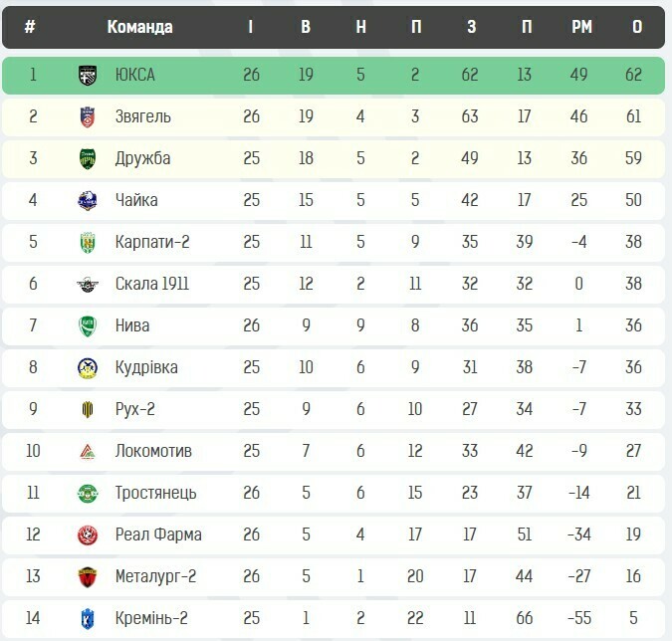672x641 pixels.
Task: Select the Дружба team logo icon
Action: [88, 158]
